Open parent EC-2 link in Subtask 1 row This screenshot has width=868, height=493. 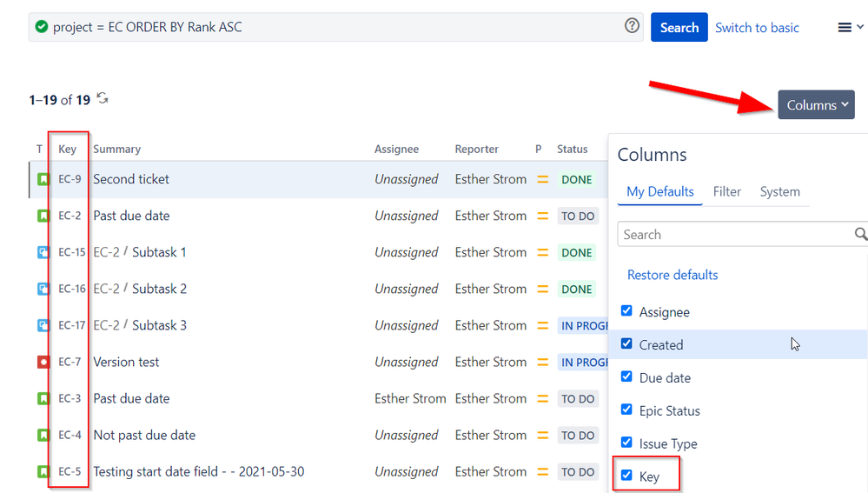(106, 252)
